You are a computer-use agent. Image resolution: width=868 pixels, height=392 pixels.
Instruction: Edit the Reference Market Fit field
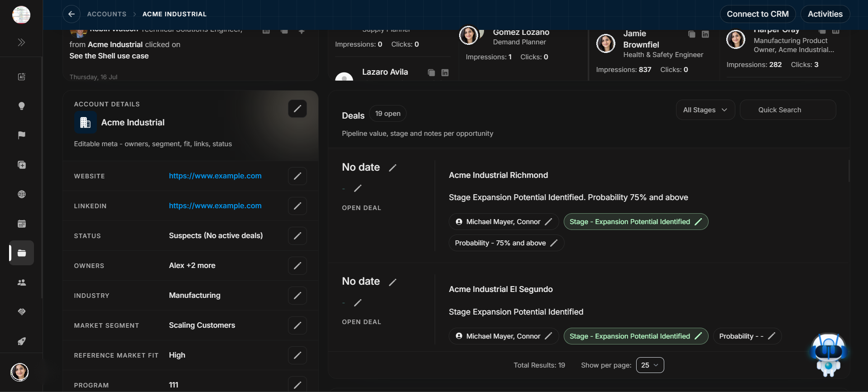[x=297, y=355]
